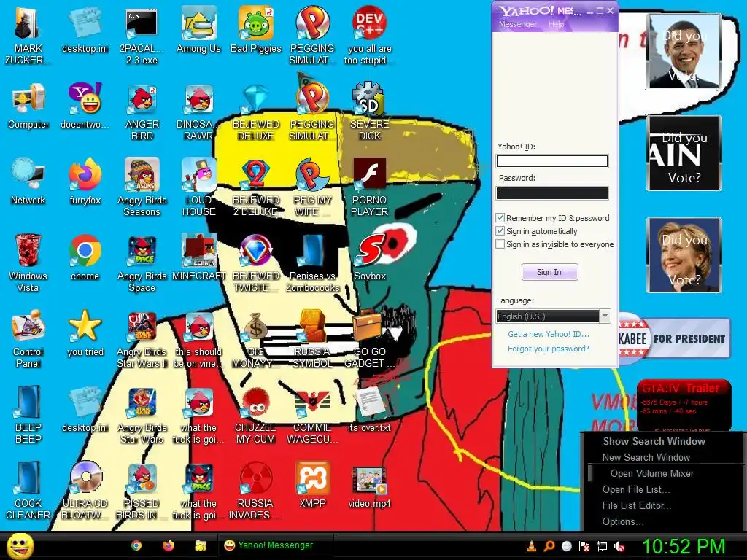The image size is (747, 560).
Task: Expand the Language dropdown in Yahoo Messenger
Action: (x=605, y=316)
